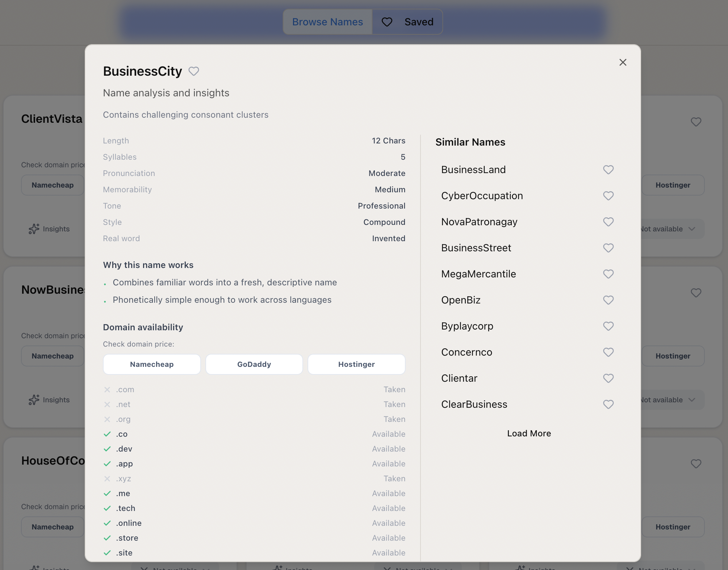Open the Saved tab

coord(407,22)
